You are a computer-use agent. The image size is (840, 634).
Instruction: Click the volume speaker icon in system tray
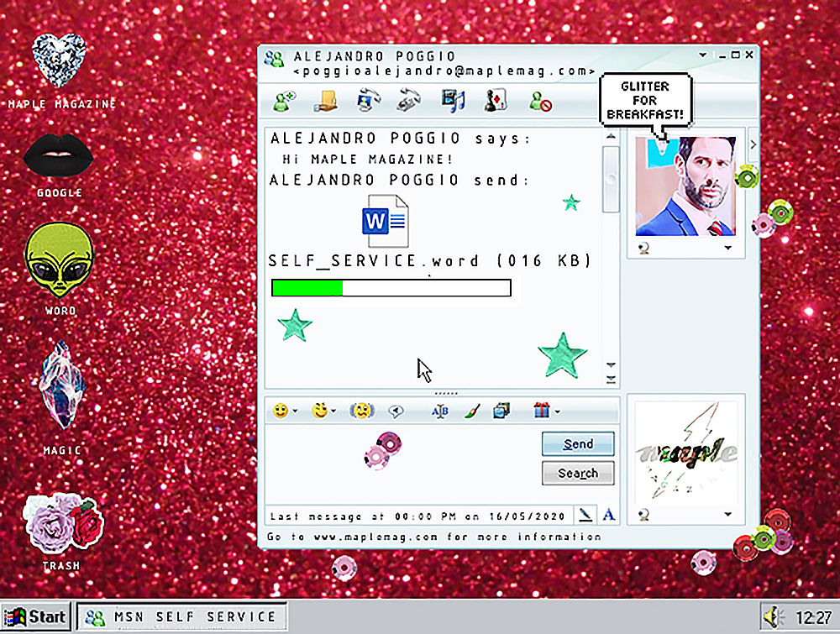pos(773,617)
